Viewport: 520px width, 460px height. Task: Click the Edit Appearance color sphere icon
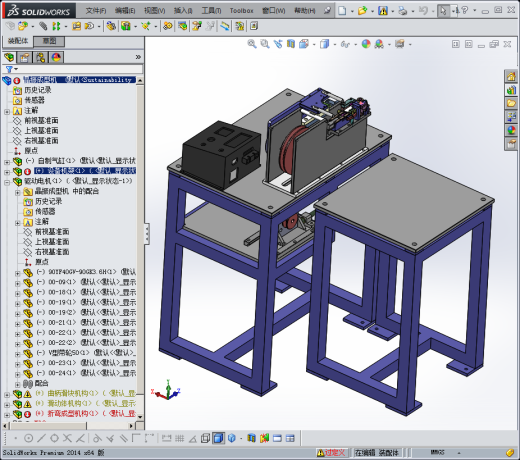pyautogui.click(x=366, y=44)
